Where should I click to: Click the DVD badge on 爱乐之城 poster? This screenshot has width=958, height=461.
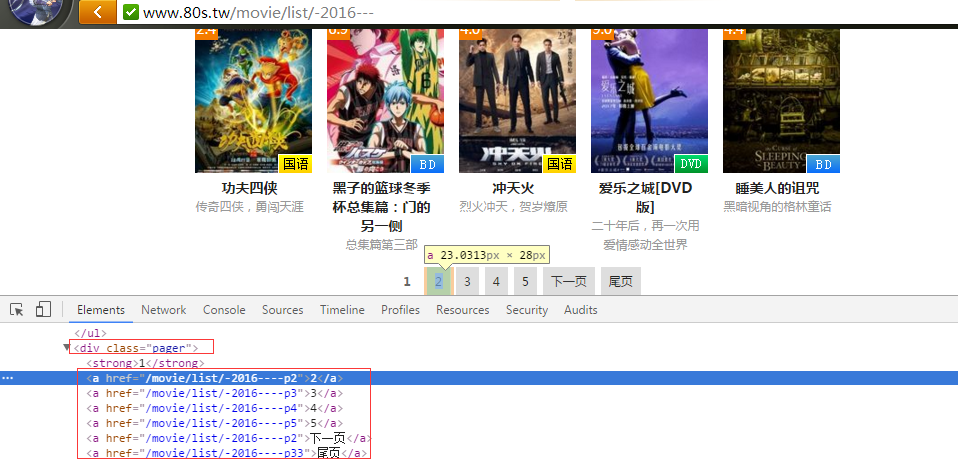pyautogui.click(x=692, y=164)
